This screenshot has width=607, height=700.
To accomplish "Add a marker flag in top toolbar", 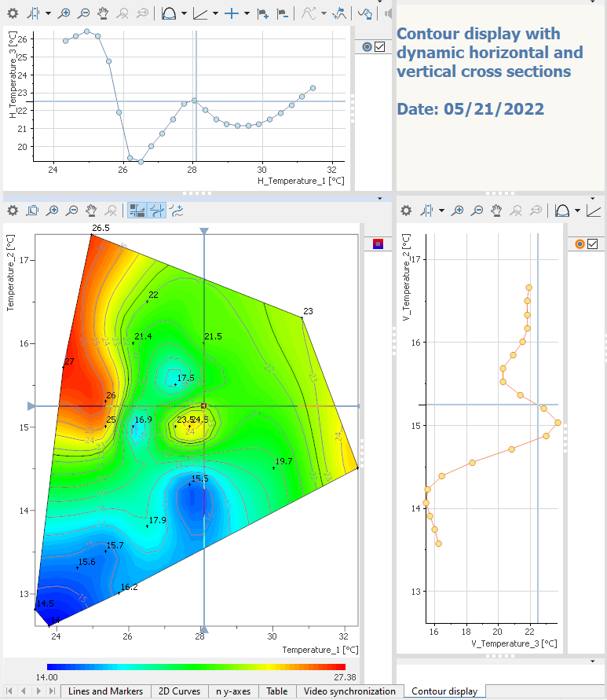I will coord(263,13).
